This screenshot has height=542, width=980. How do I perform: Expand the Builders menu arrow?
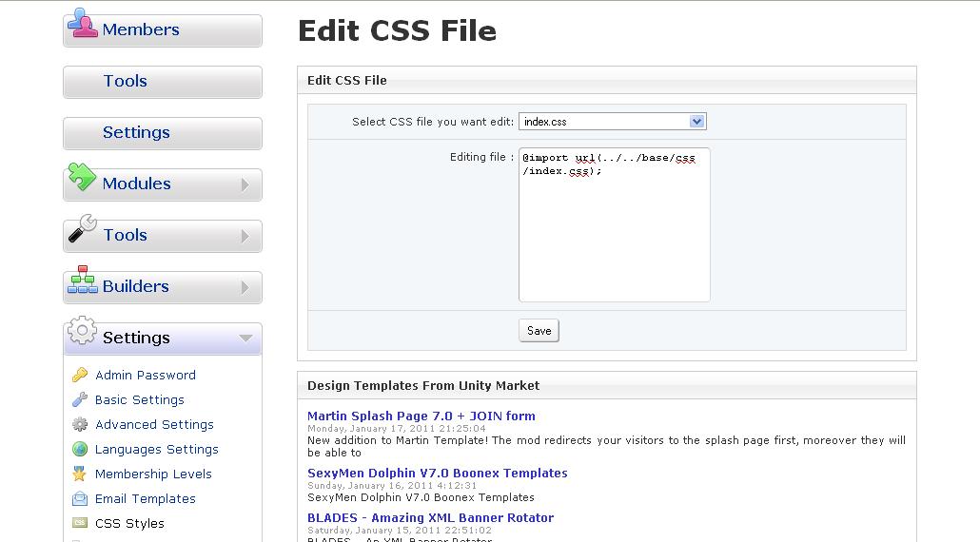[x=245, y=287]
